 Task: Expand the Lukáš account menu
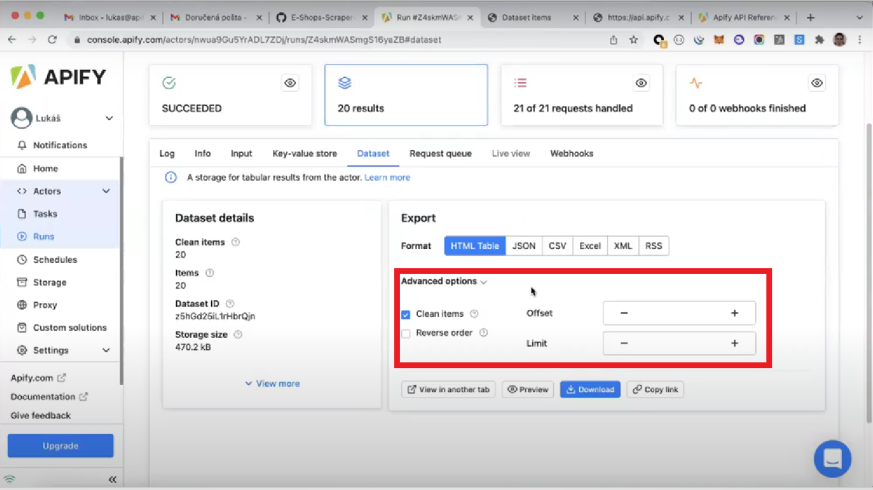click(x=109, y=118)
